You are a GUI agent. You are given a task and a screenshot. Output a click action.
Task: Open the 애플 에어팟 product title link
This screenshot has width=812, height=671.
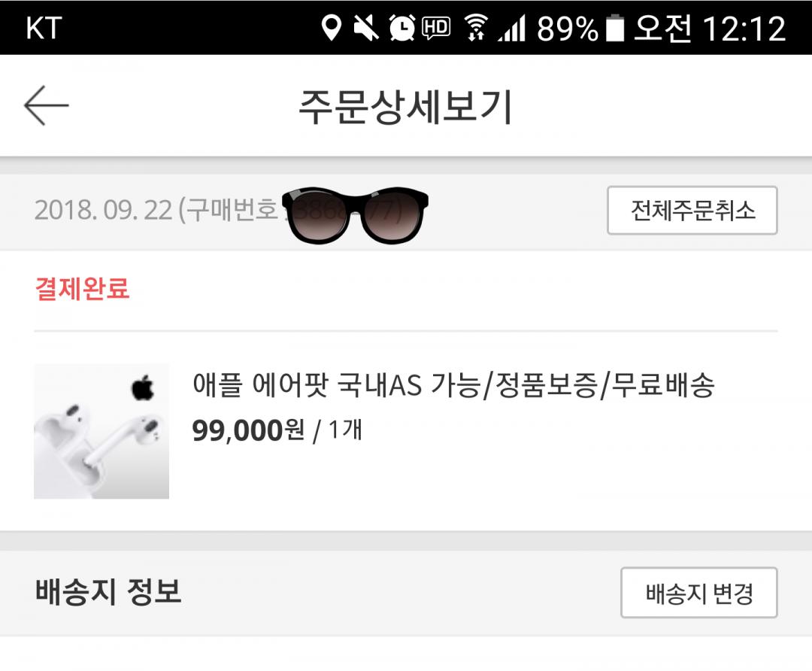(453, 386)
